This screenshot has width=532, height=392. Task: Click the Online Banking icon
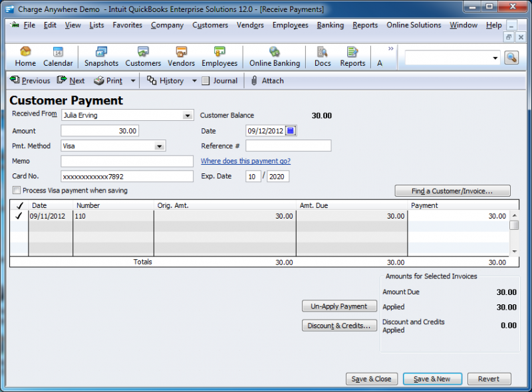point(274,56)
